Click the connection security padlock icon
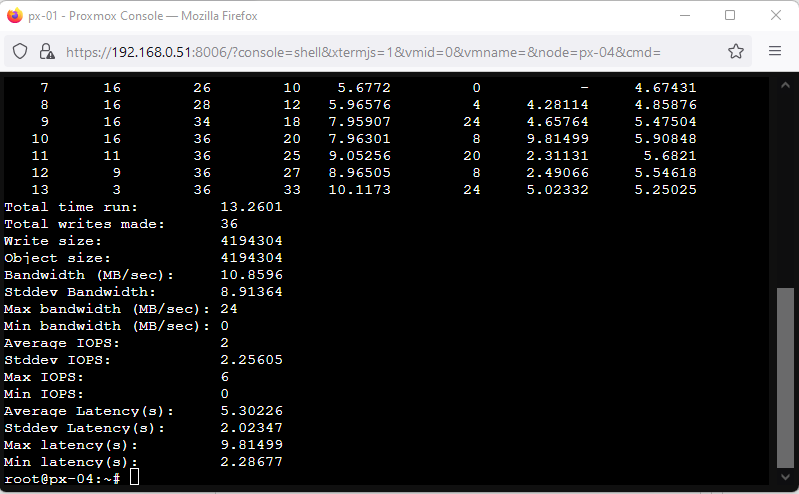 46,51
